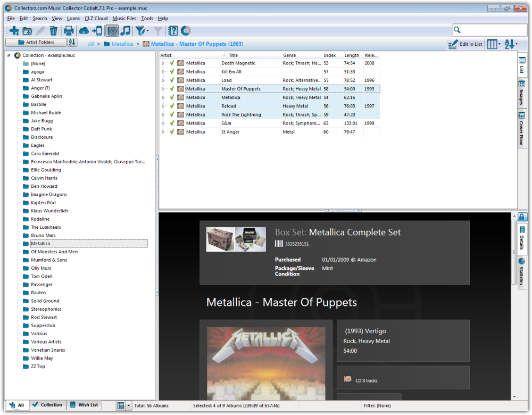The height and width of the screenshot is (415, 532).
Task: Switch to the music note Tracks view
Action: tap(126, 31)
